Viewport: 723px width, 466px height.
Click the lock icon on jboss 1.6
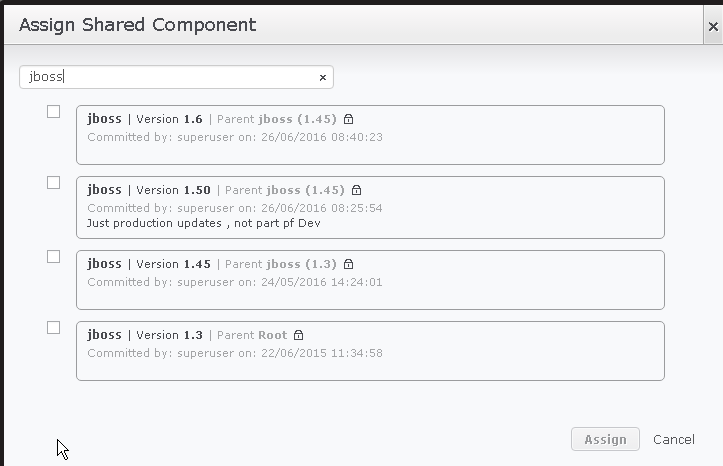point(349,119)
